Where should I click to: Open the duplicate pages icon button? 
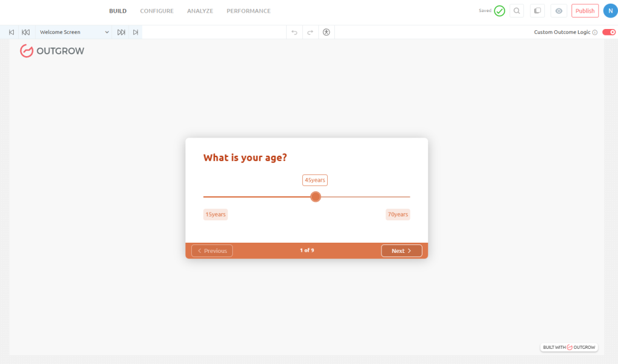click(537, 11)
